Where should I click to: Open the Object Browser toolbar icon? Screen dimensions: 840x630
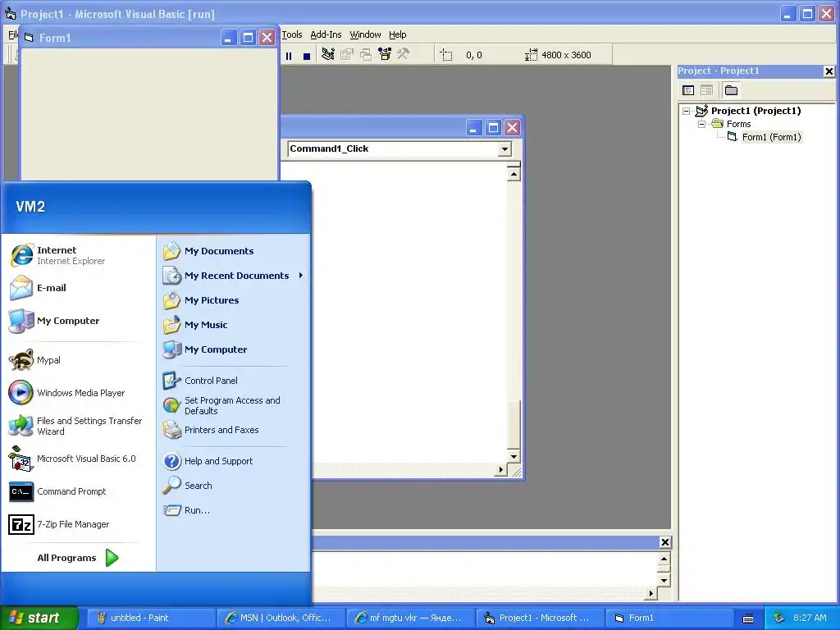385,54
